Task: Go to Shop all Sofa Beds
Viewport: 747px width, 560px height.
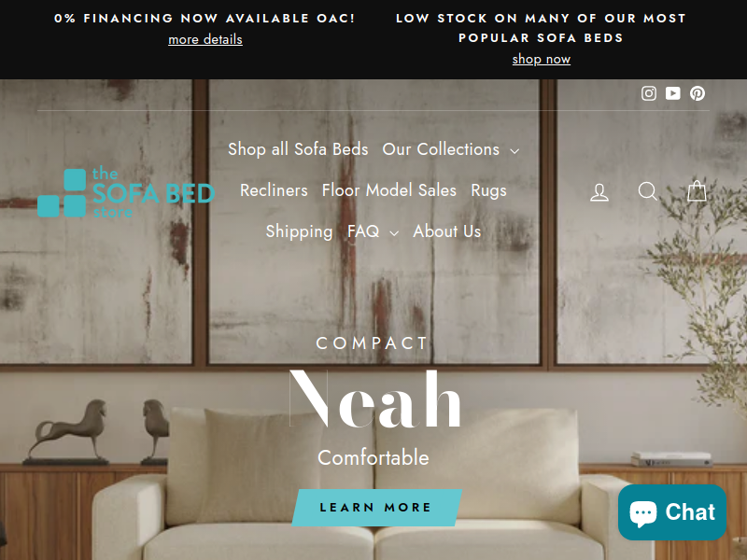Action: tap(298, 149)
